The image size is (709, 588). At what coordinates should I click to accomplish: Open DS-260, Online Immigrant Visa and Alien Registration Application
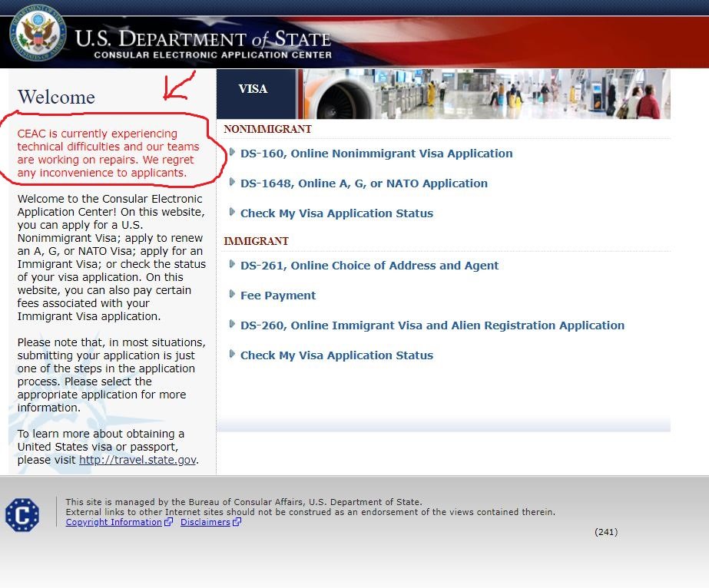tap(432, 325)
